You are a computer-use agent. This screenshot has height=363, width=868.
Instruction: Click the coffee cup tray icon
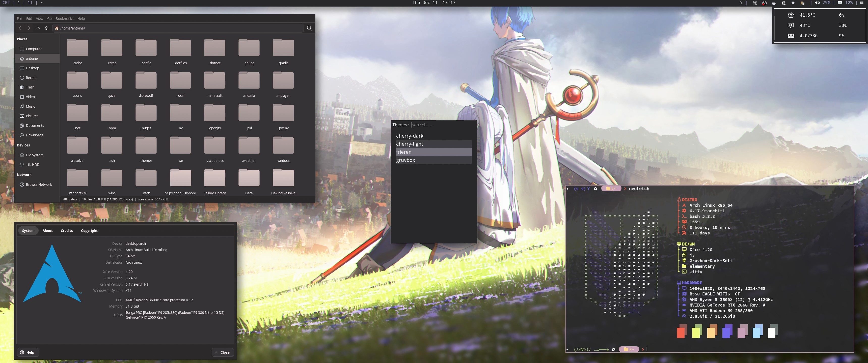coord(774,3)
